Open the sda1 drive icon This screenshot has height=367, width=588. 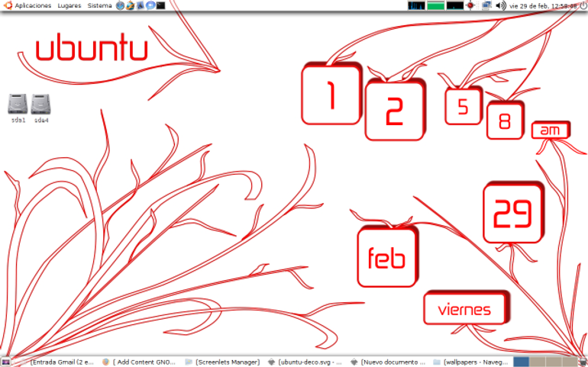pyautogui.click(x=18, y=108)
